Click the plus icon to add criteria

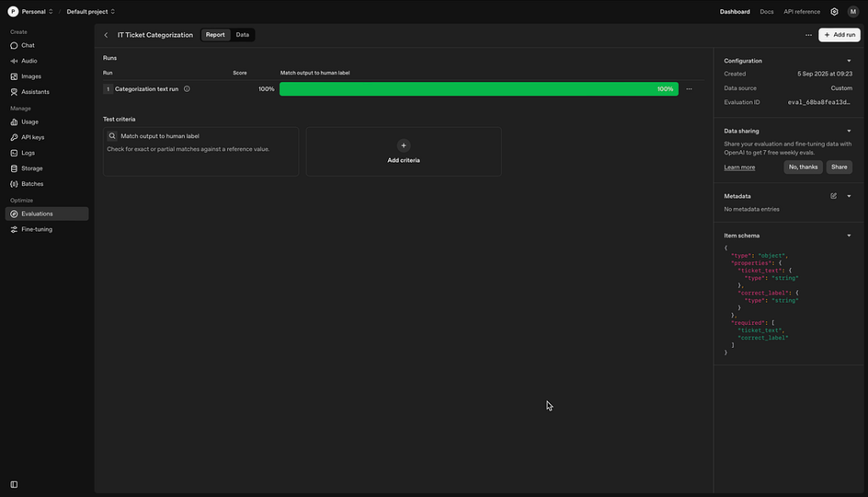coord(403,146)
